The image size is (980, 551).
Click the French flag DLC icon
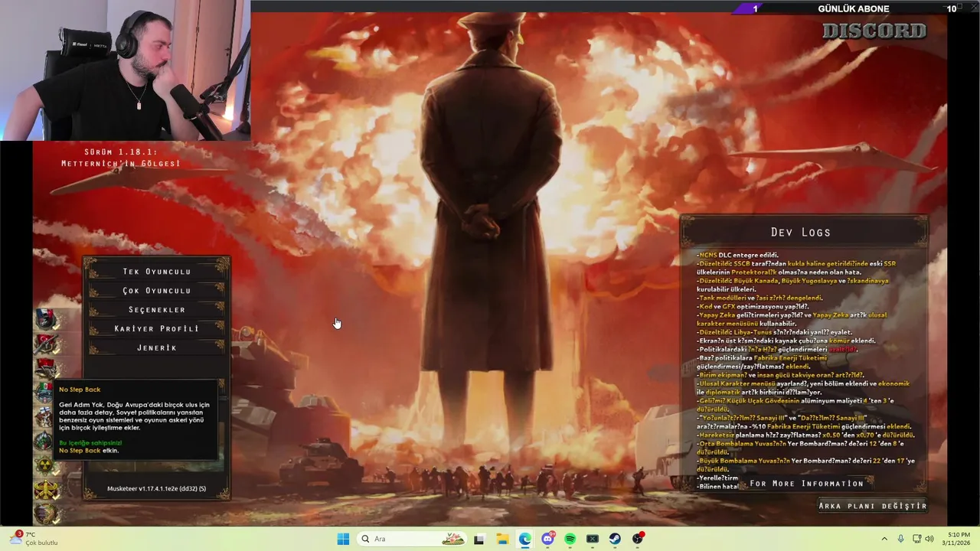coord(45,320)
